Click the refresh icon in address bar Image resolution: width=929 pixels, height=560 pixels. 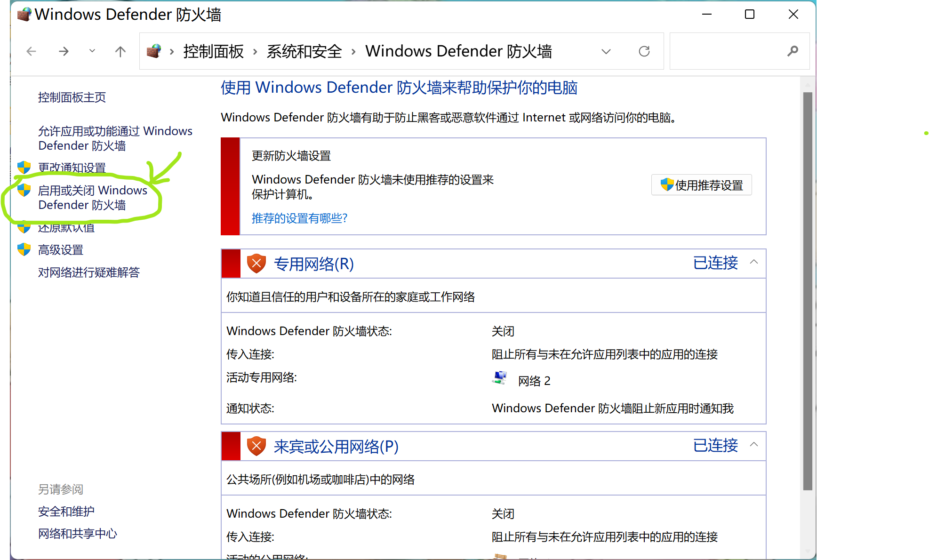[x=644, y=51]
